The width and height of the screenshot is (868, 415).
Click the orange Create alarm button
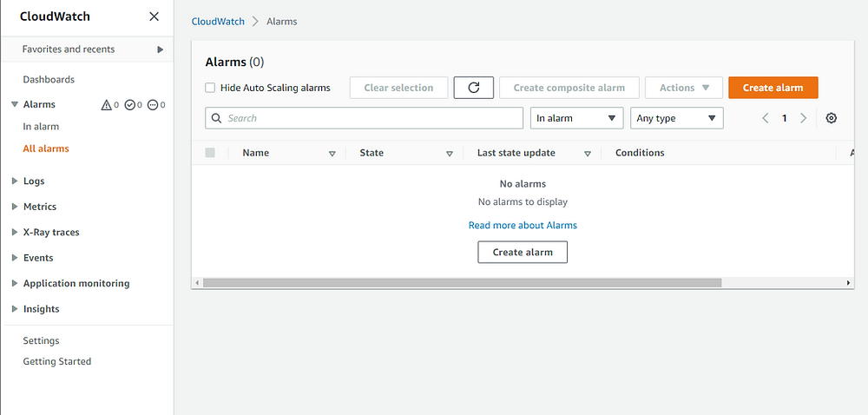[773, 88]
